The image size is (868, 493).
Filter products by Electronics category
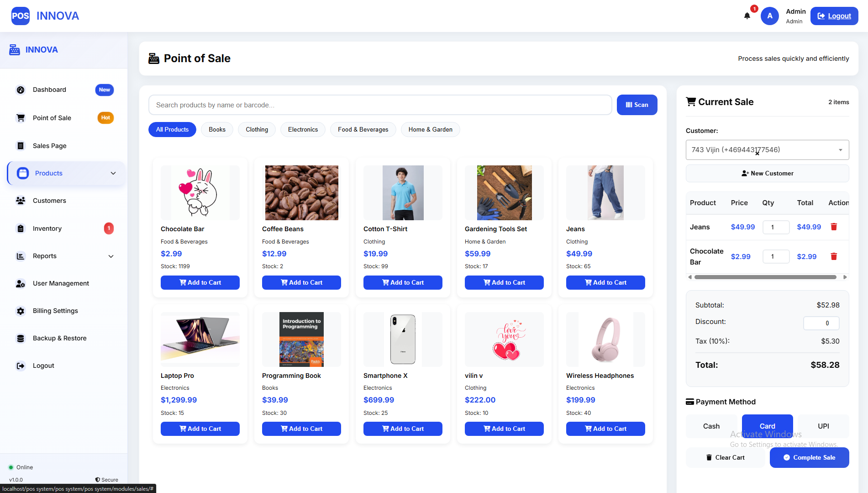tap(303, 130)
